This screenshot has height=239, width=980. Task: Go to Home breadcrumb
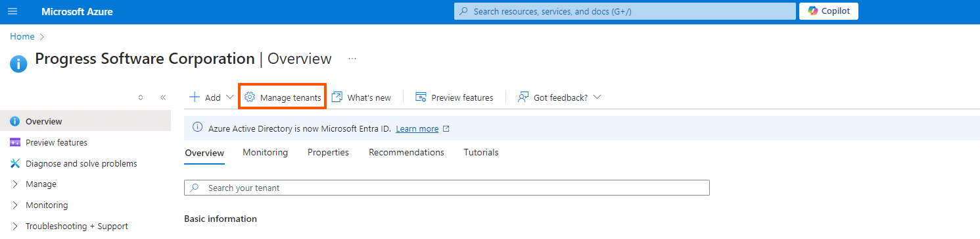(x=22, y=36)
